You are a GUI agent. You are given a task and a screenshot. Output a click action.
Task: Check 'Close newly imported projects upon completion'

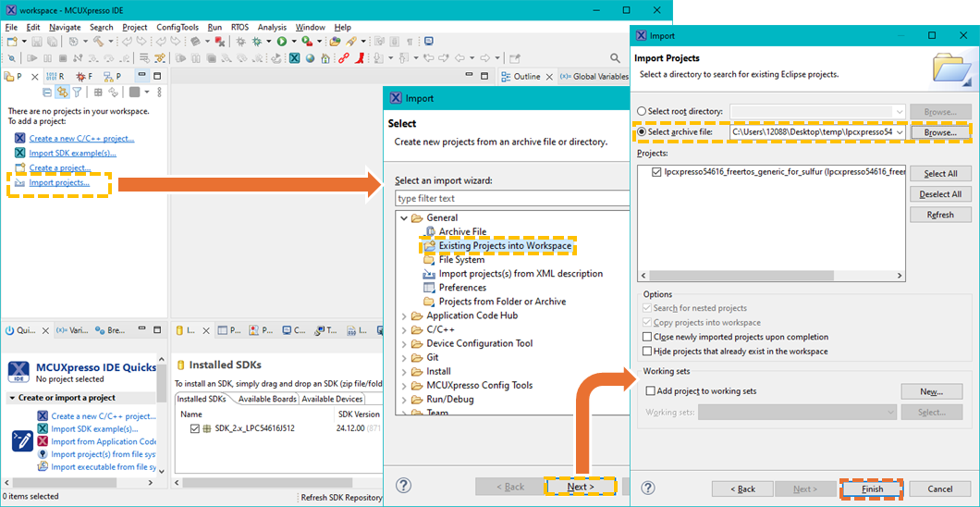(646, 337)
